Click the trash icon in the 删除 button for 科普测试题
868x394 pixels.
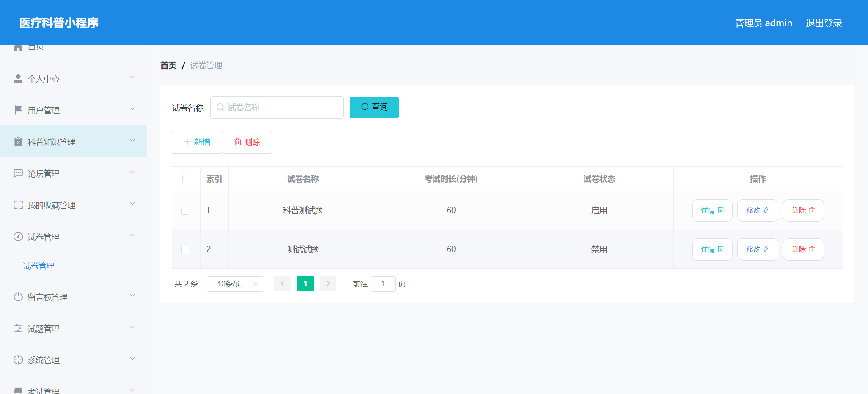point(812,211)
